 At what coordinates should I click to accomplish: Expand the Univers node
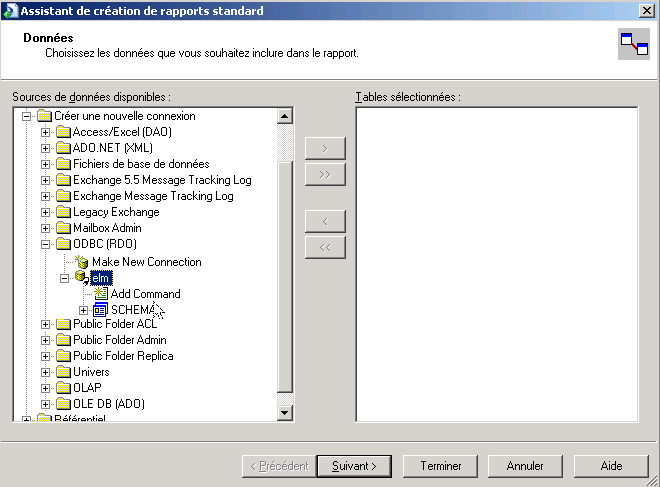click(x=45, y=372)
